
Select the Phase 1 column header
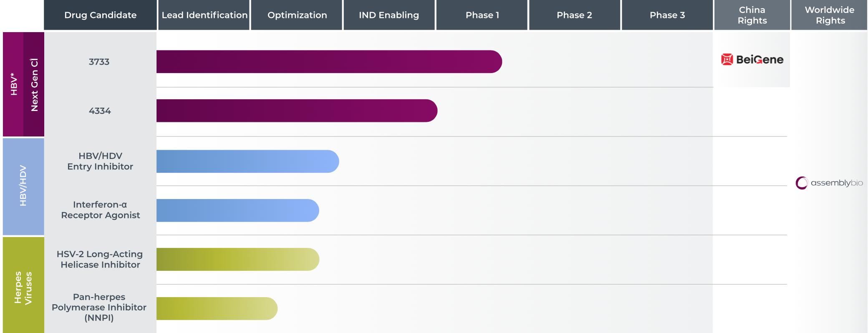click(482, 15)
